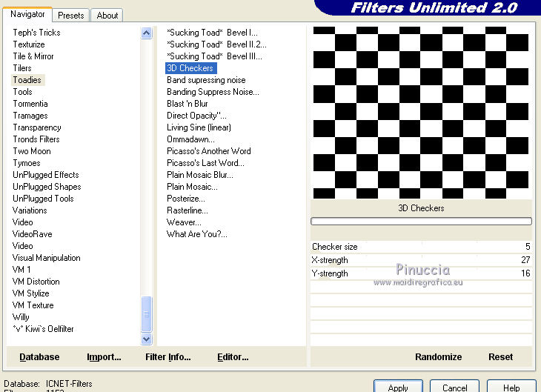Select the Transparency category
This screenshot has height=392, width=541.
(x=37, y=127)
